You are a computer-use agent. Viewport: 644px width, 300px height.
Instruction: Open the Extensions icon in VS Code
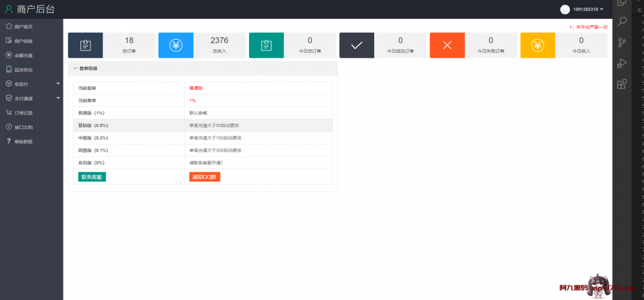(x=622, y=84)
